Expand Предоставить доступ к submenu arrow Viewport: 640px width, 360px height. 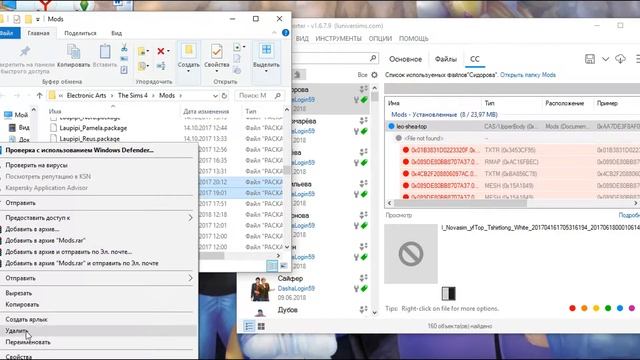tap(190, 218)
